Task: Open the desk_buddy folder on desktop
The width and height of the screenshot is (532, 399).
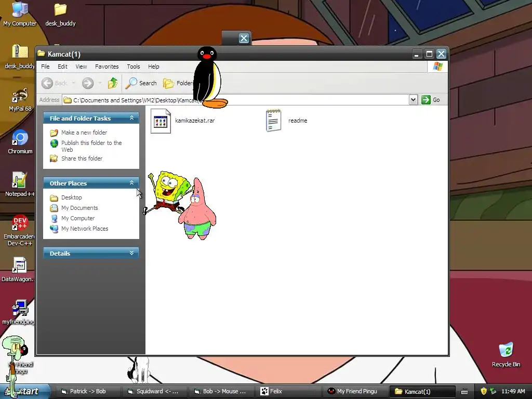Action: [60, 14]
